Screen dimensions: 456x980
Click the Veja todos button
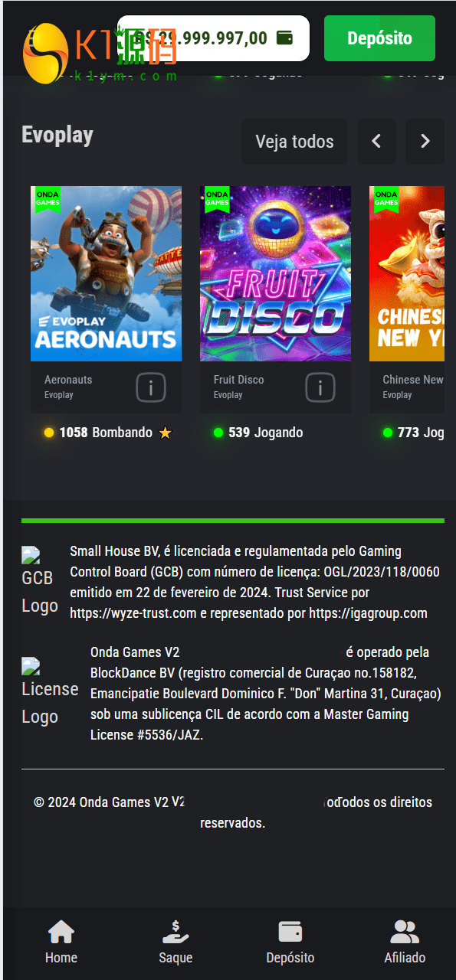(x=294, y=142)
